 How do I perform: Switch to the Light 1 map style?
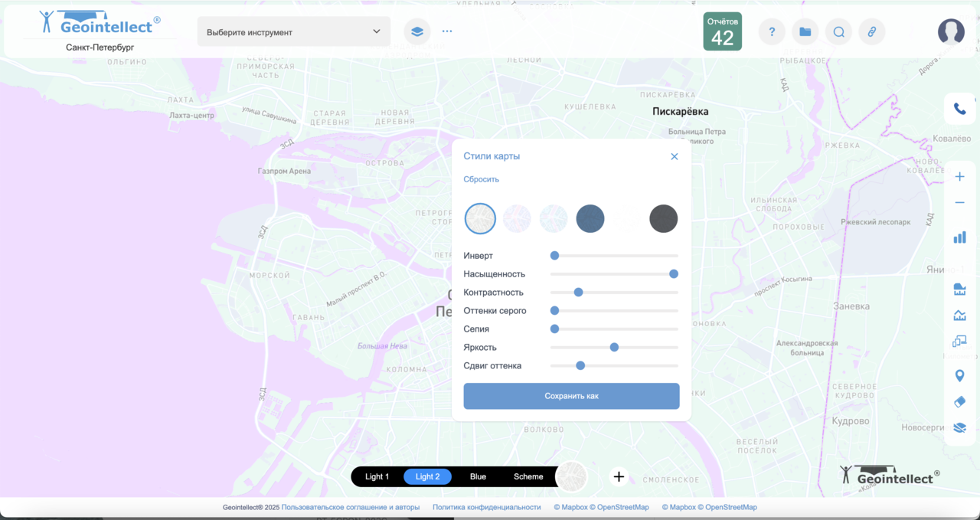click(377, 476)
